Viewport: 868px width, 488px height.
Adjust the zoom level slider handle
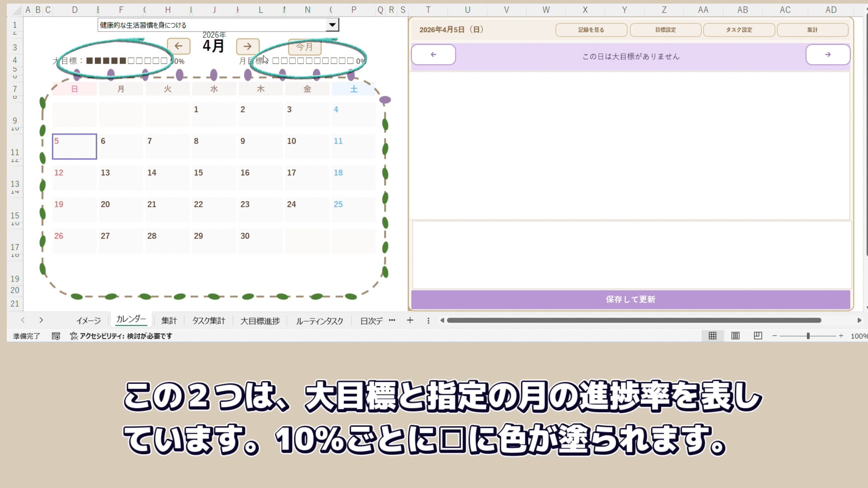point(808,336)
